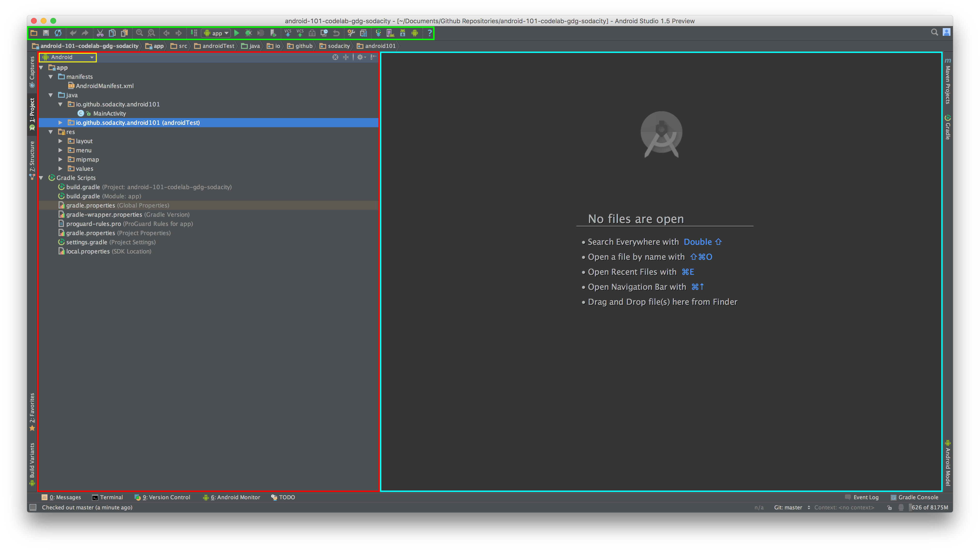Image resolution: width=980 pixels, height=551 pixels.
Task: Click the VCS Update Project icon
Action: click(x=288, y=33)
